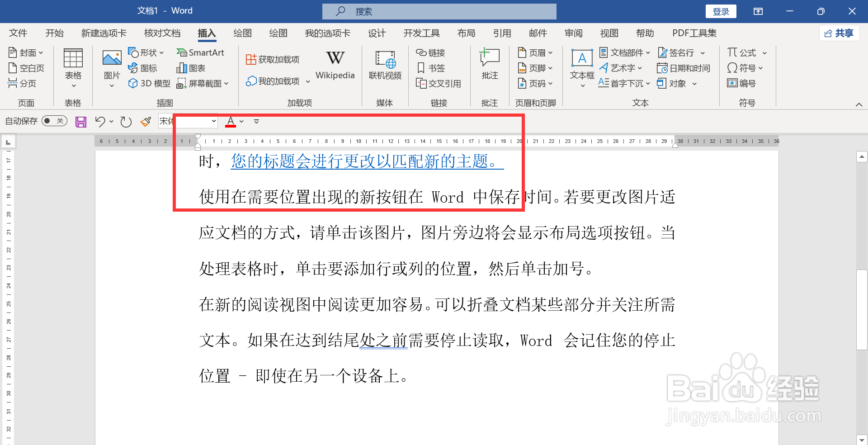Insert a page break (分页)
868x445 pixels.
pos(22,83)
